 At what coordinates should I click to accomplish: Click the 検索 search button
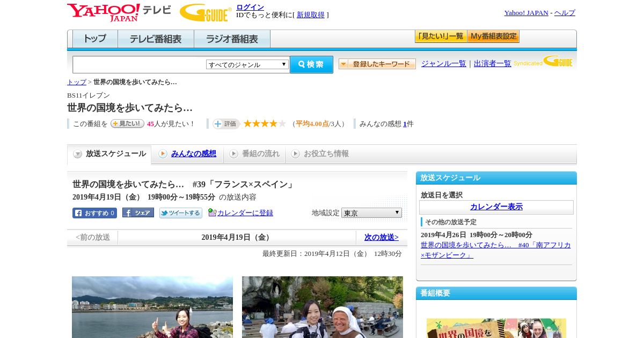click(x=311, y=64)
